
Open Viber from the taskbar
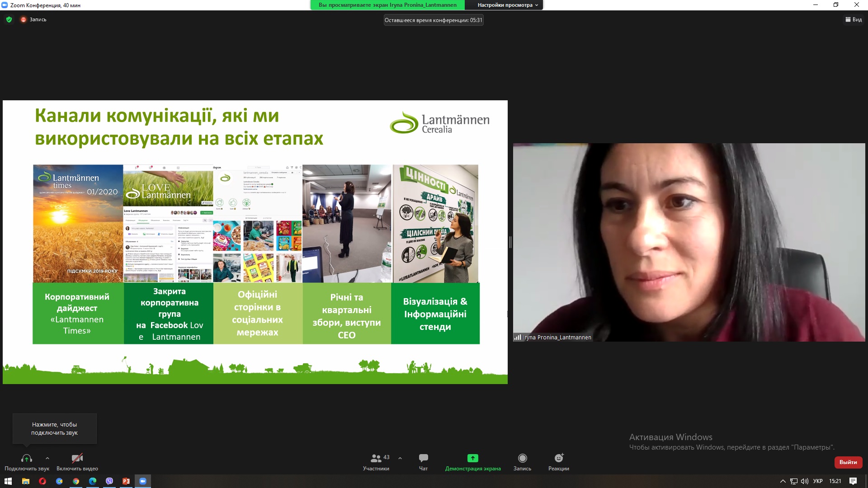coord(109,481)
